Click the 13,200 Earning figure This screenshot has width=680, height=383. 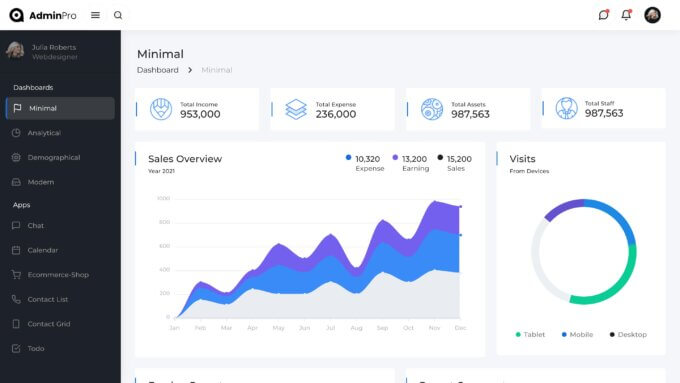414,159
